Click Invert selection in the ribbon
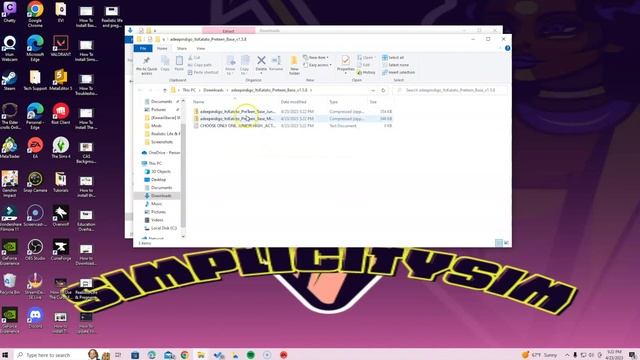 point(398,72)
